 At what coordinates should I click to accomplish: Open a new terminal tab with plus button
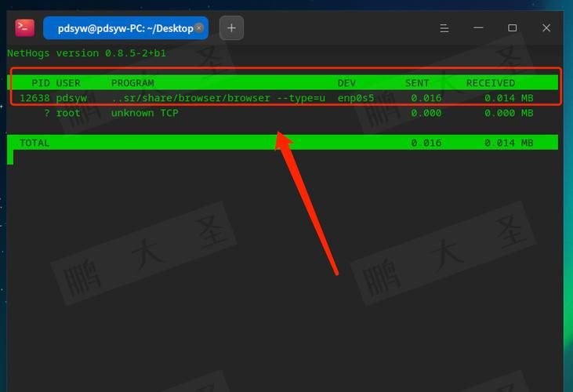coord(231,28)
